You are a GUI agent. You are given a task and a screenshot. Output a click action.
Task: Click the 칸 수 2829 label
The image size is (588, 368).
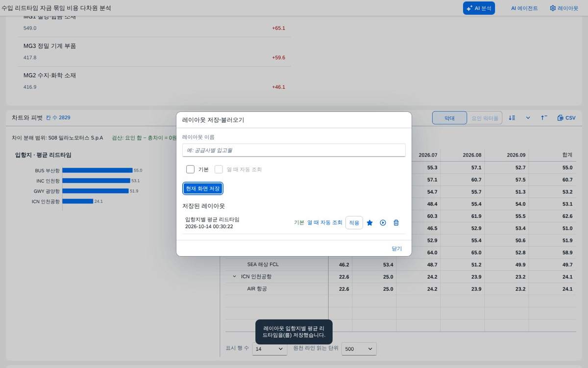point(58,118)
